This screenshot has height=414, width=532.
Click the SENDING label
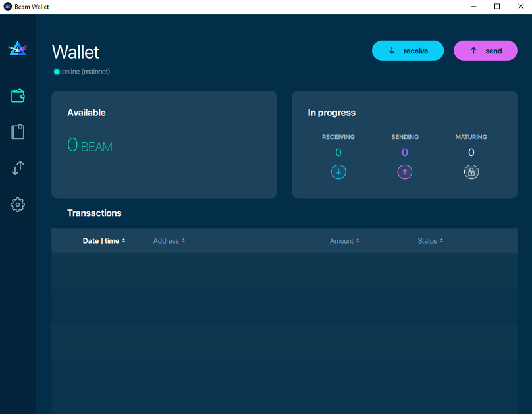point(405,137)
